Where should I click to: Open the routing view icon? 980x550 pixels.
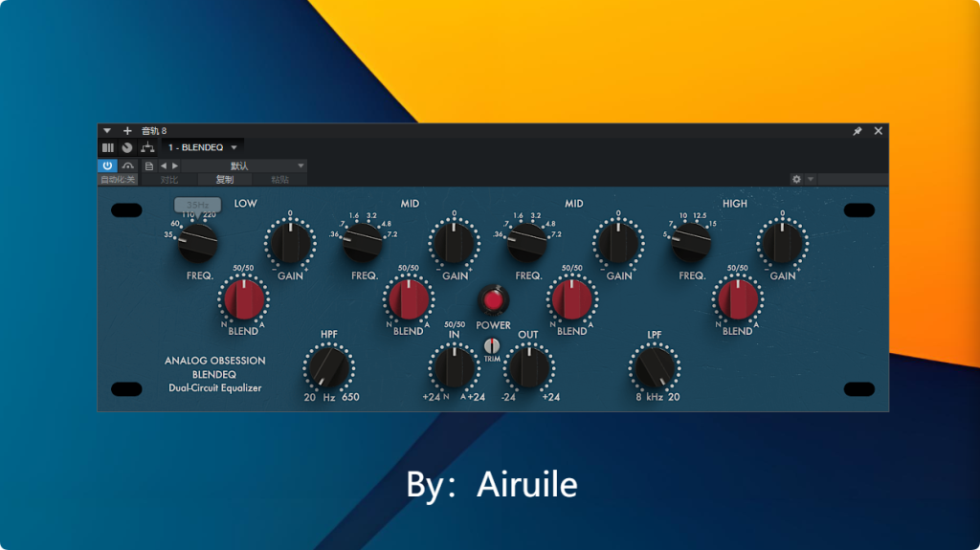click(147, 147)
